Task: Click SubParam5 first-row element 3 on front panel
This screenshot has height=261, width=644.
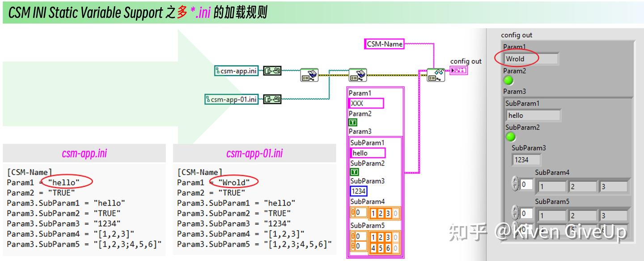Action: pos(614,216)
